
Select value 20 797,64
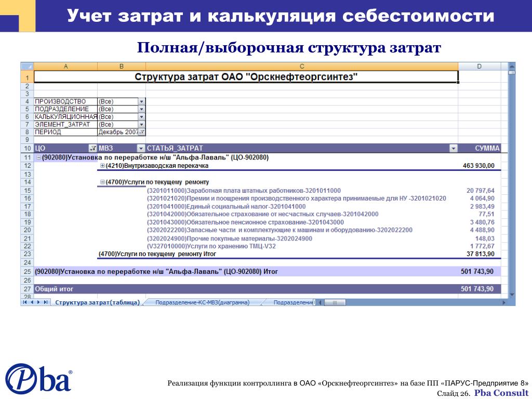[481, 191]
